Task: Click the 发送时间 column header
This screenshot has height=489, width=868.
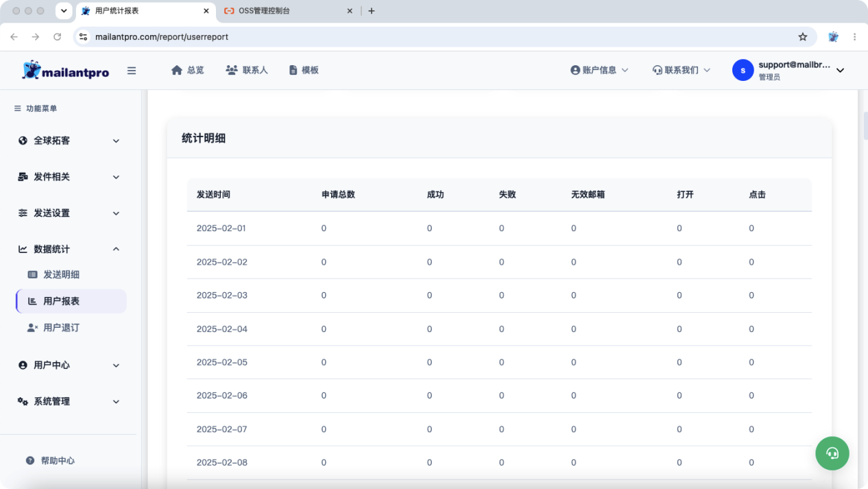Action: point(213,195)
